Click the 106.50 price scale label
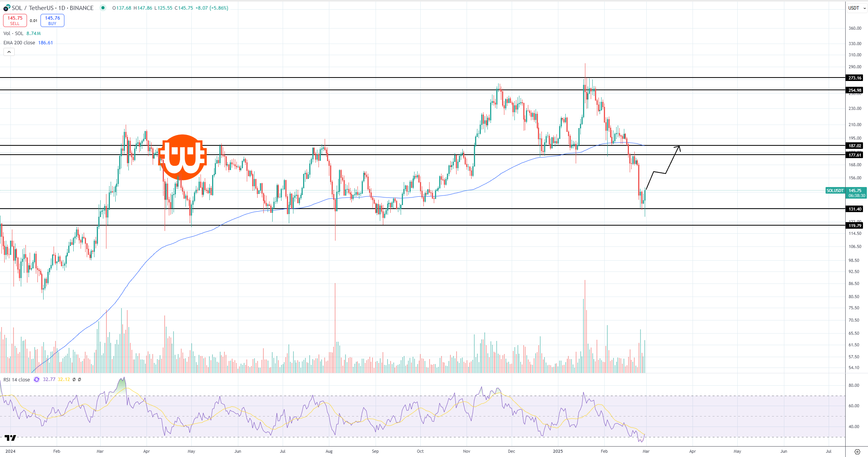Screen dimensions: 868x457 [x=855, y=246]
